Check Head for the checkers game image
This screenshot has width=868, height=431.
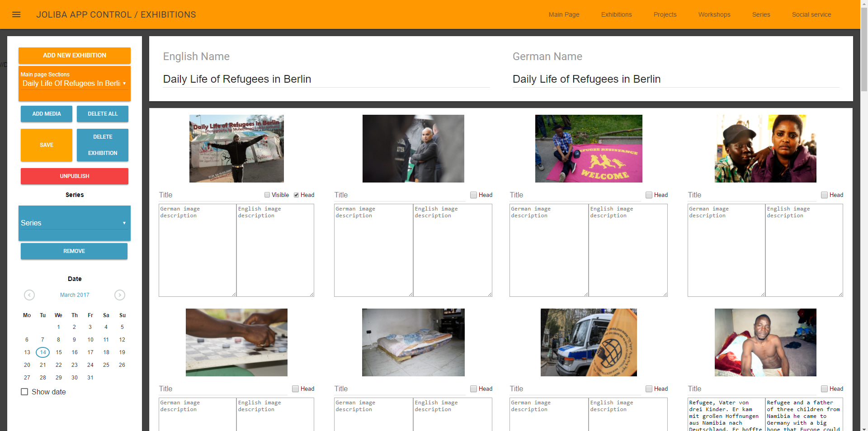[x=295, y=389]
